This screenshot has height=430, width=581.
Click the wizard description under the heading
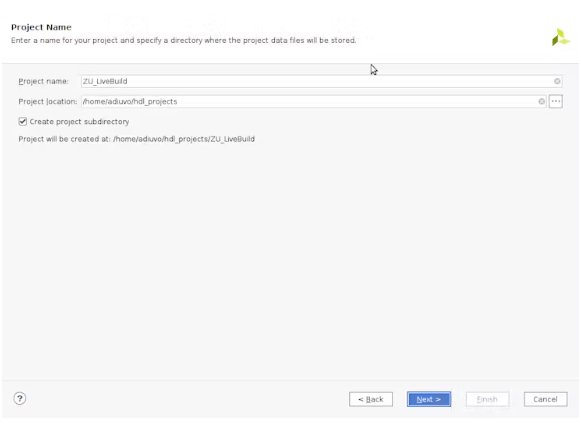click(183, 40)
